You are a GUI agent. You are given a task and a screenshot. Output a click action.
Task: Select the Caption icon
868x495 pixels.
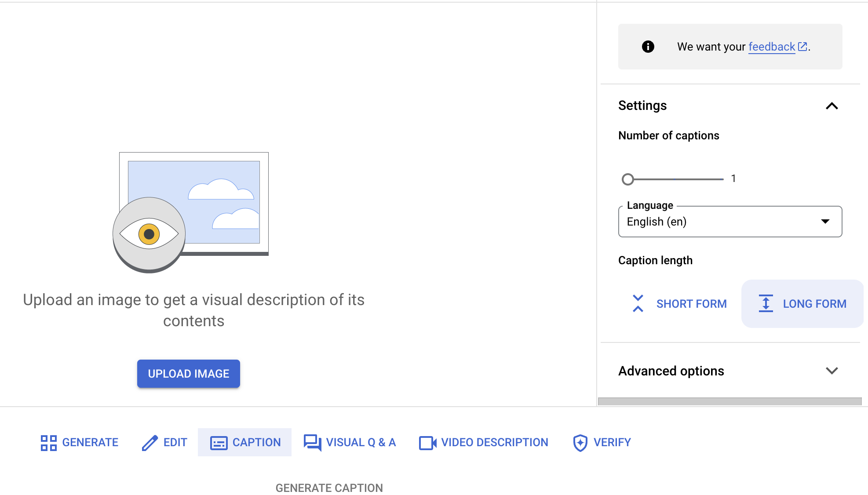point(219,442)
